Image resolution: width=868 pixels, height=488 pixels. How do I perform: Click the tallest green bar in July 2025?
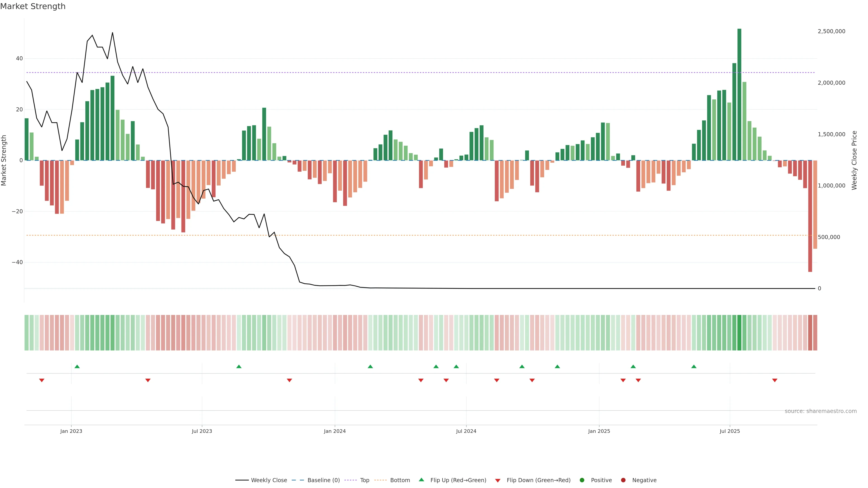(739, 94)
